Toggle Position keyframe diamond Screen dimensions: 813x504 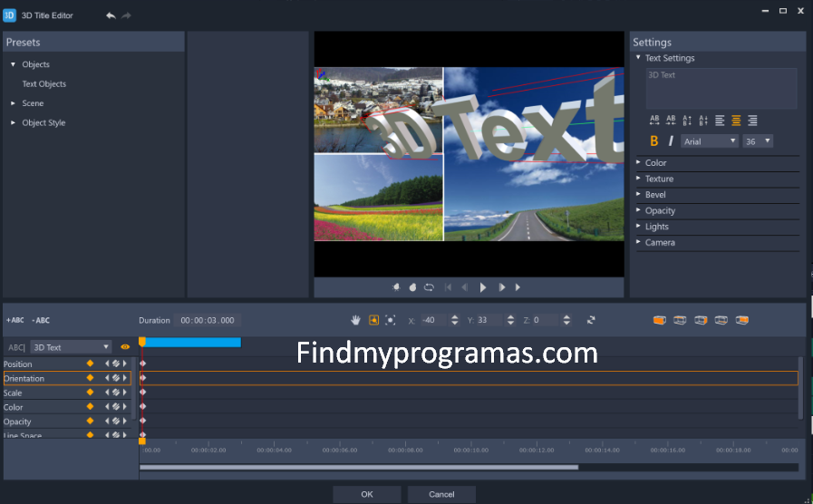[91, 363]
